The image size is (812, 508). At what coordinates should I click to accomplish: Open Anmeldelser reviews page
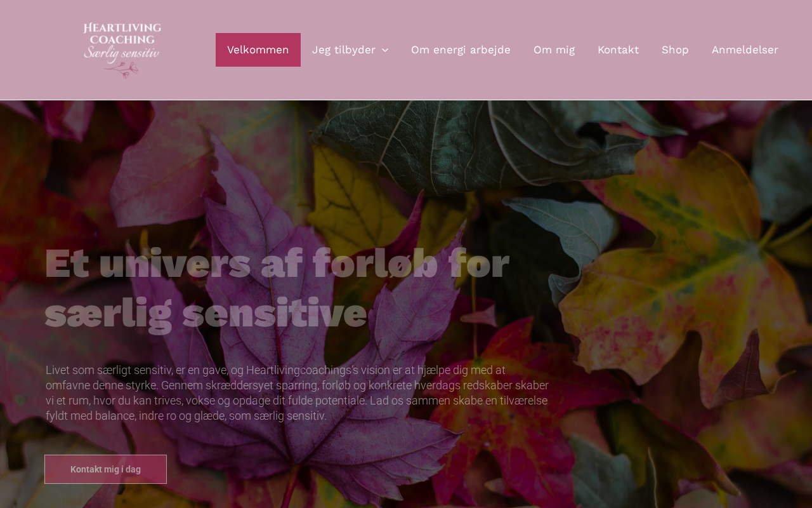(x=745, y=50)
